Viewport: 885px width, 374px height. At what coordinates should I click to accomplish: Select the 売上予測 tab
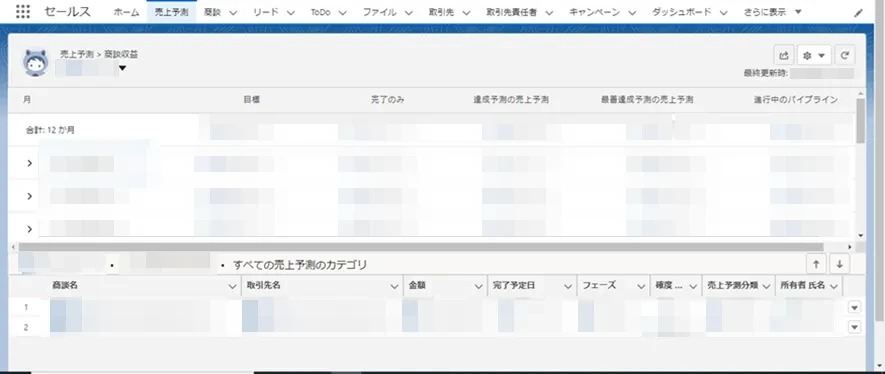[x=171, y=12]
